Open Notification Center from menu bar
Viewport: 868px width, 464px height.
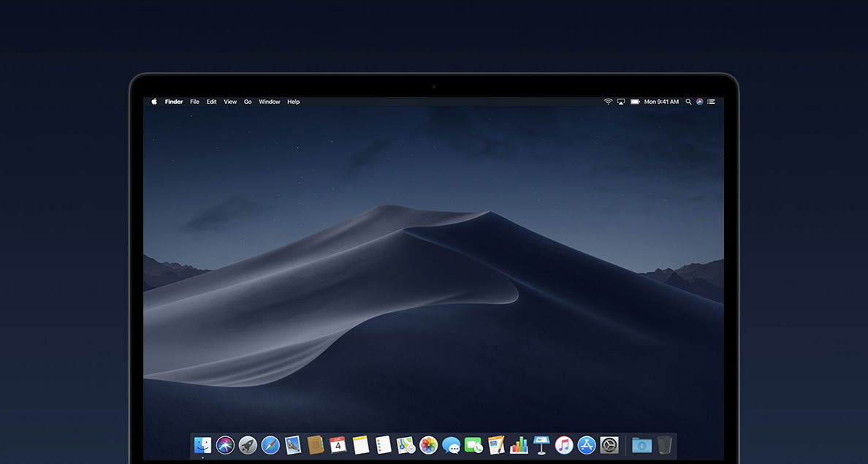(x=712, y=102)
